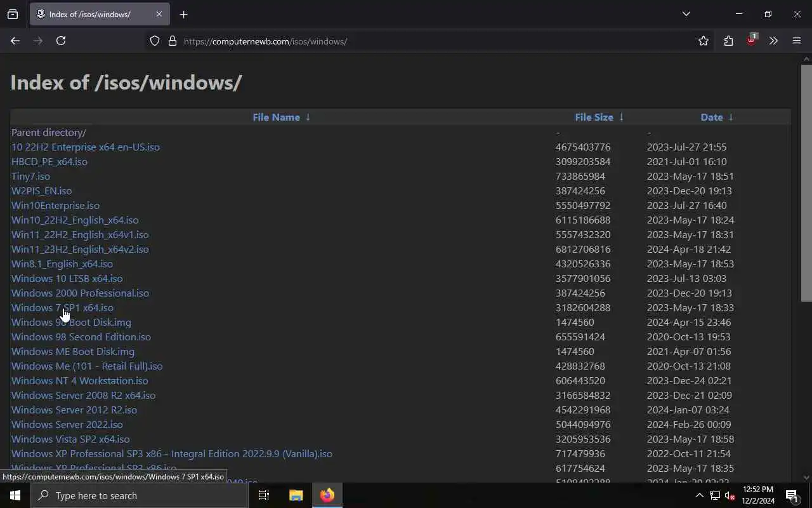Sort by Date column header
The image size is (812, 508).
click(x=712, y=117)
